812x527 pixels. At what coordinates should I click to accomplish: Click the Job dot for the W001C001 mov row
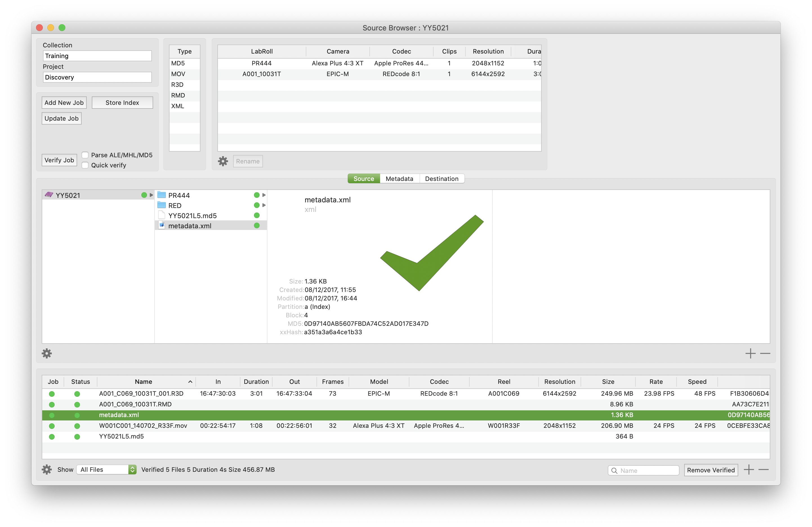coord(52,426)
